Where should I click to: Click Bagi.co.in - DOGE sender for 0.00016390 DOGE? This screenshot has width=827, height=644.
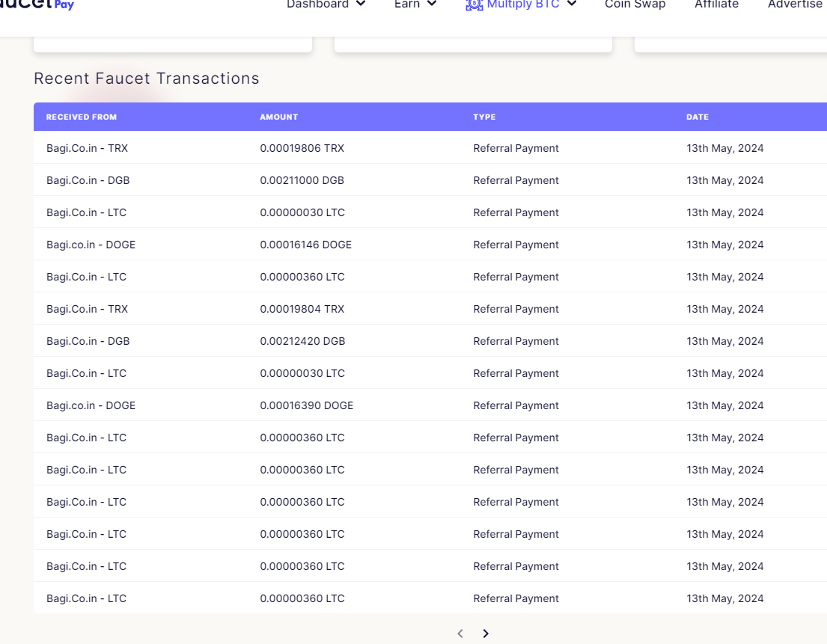pos(91,405)
